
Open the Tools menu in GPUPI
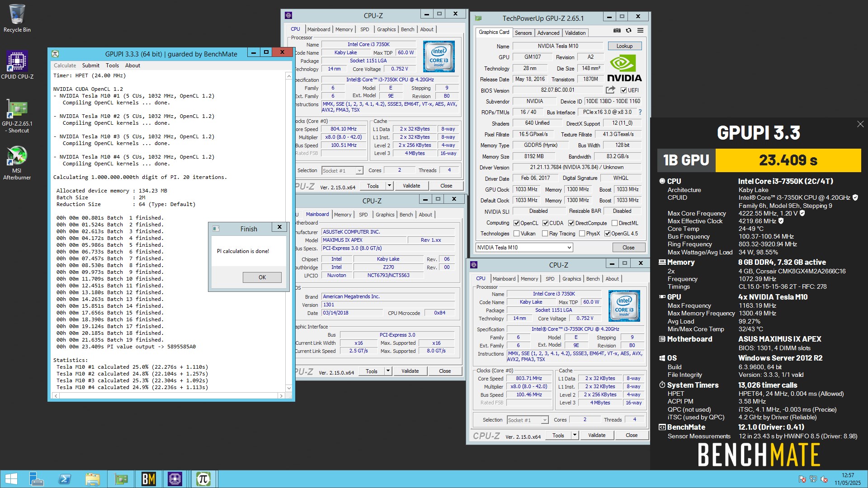(112, 66)
